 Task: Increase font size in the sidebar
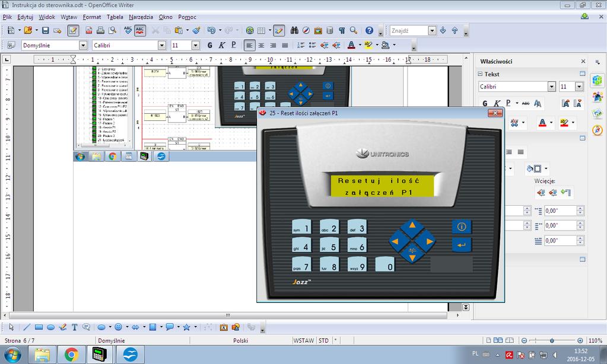pos(565,103)
